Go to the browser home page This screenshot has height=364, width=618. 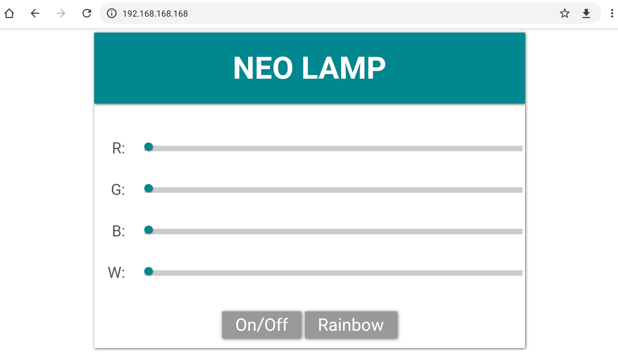point(9,13)
